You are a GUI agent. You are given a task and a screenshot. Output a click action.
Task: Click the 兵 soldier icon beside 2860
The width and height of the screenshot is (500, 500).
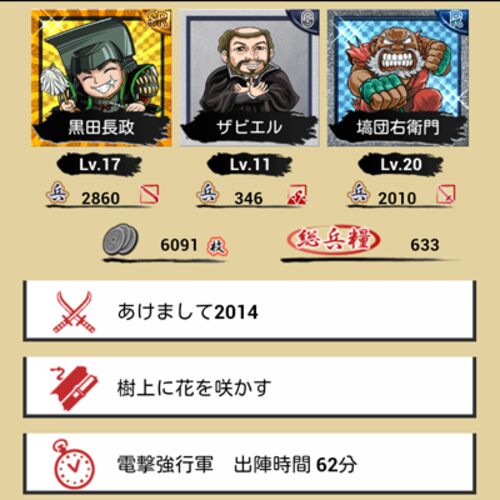58,193
